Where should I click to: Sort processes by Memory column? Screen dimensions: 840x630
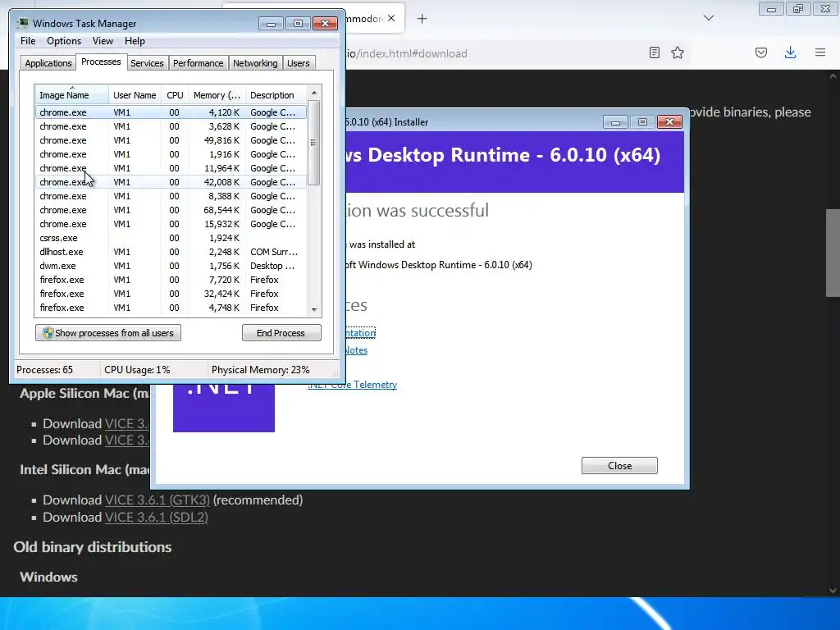click(217, 95)
